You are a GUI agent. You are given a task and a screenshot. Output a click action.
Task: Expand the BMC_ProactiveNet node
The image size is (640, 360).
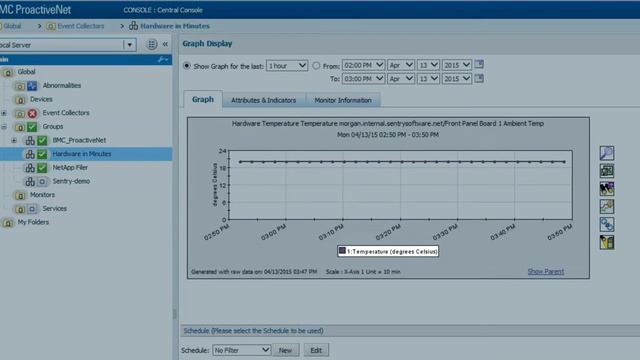(14, 140)
